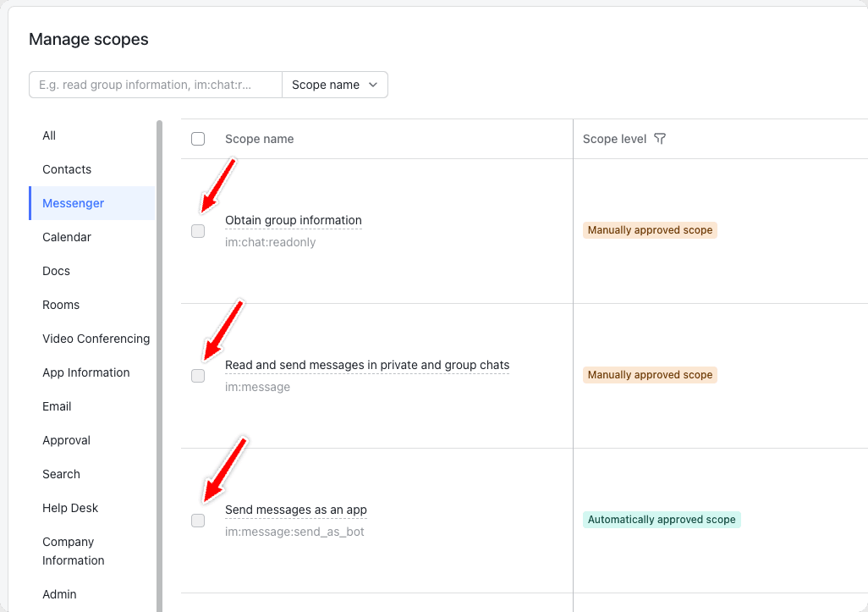The width and height of the screenshot is (868, 612).
Task: Click the Obtain group information scope name
Action: [293, 220]
